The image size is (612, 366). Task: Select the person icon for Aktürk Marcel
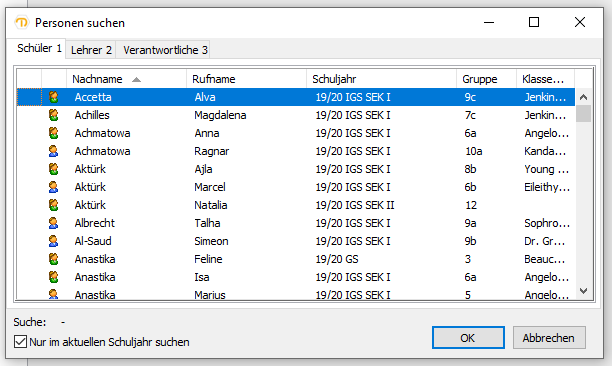[x=53, y=187]
